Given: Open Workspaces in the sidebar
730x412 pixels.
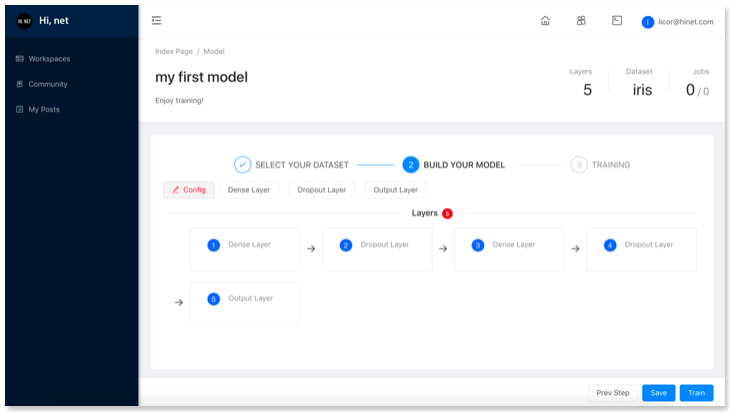Looking at the screenshot, I should pyautogui.click(x=49, y=59).
